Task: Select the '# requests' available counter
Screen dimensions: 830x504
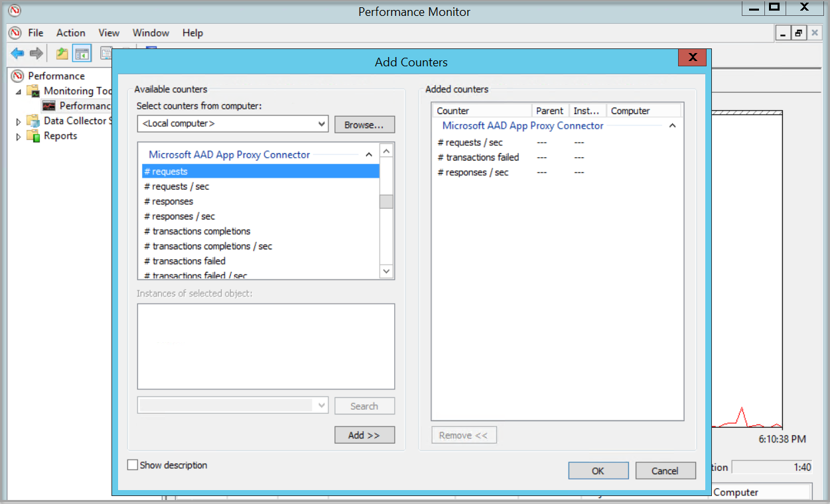Action: point(261,171)
